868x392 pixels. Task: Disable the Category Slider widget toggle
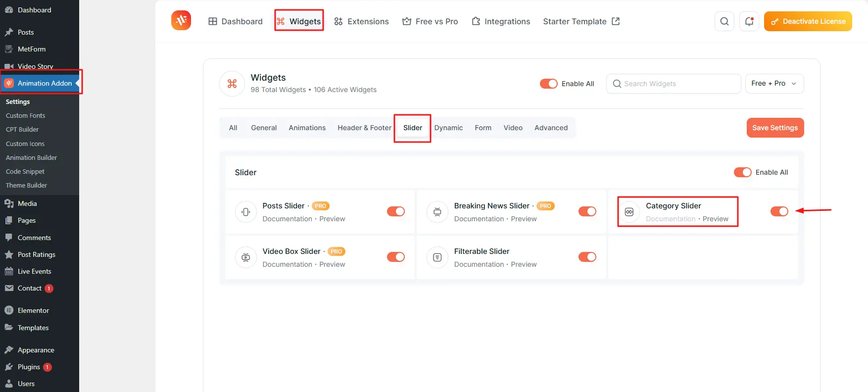[779, 211]
